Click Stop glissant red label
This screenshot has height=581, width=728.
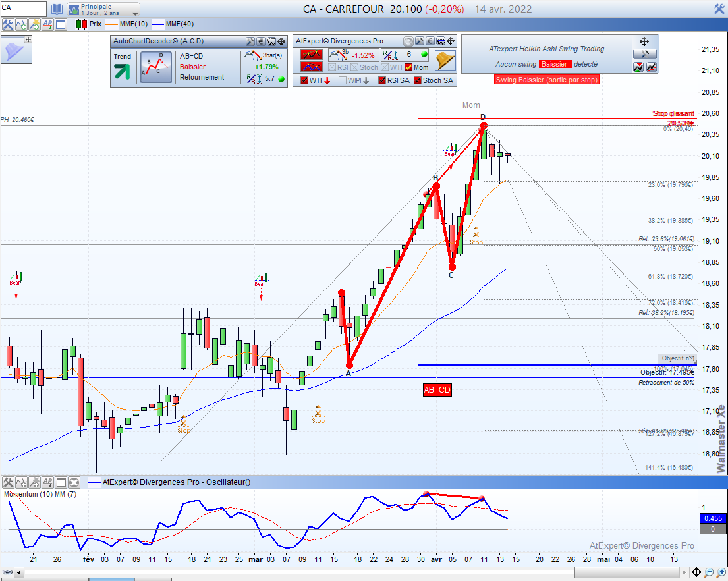[673, 113]
